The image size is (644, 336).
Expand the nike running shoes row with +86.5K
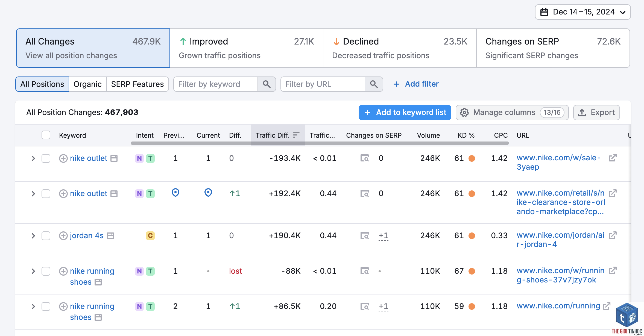click(x=33, y=306)
